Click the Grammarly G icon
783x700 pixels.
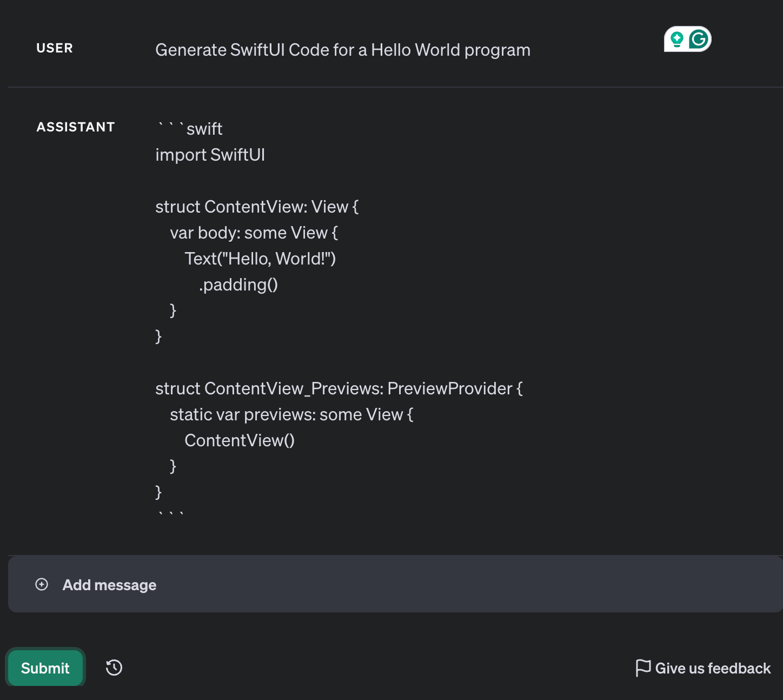(699, 39)
